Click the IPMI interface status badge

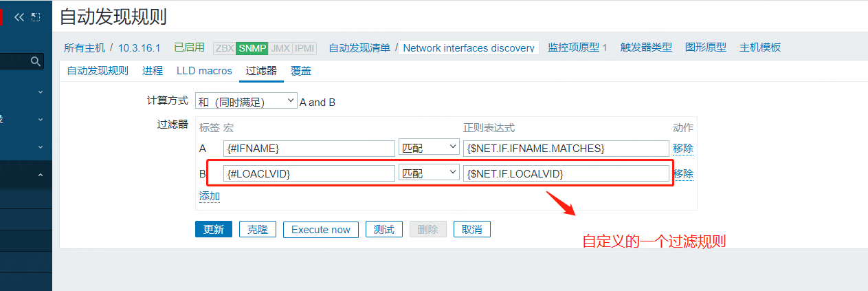pyautogui.click(x=304, y=48)
